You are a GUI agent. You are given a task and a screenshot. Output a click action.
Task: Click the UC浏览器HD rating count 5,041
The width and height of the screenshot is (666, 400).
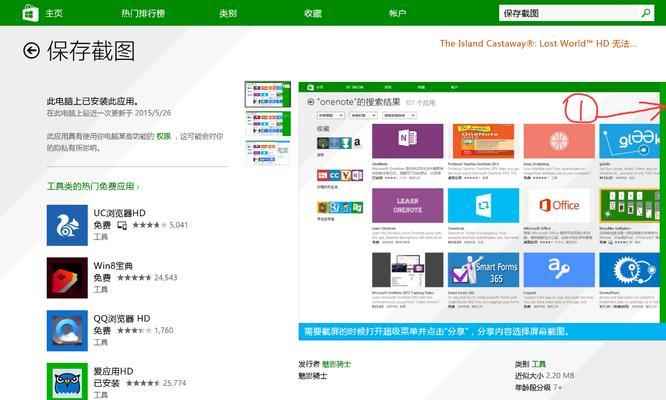(x=178, y=225)
